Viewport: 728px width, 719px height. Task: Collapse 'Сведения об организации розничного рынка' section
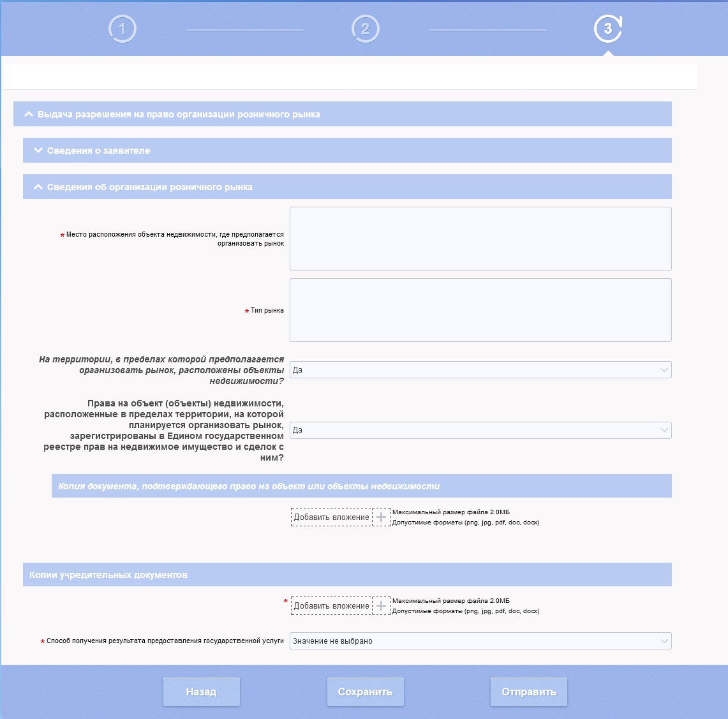(x=38, y=187)
